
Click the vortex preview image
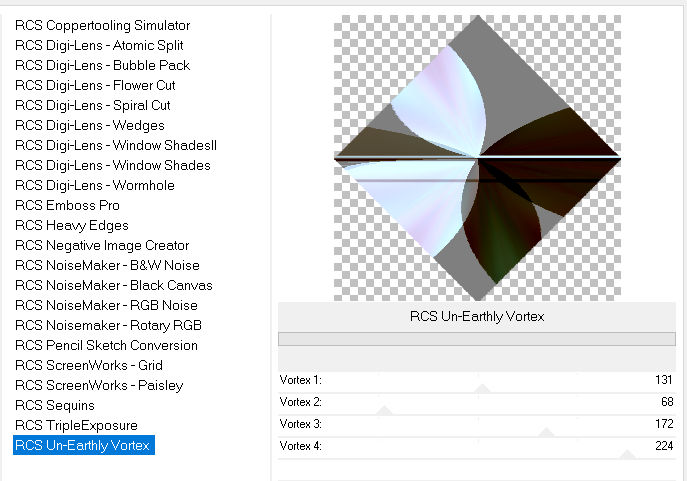477,157
